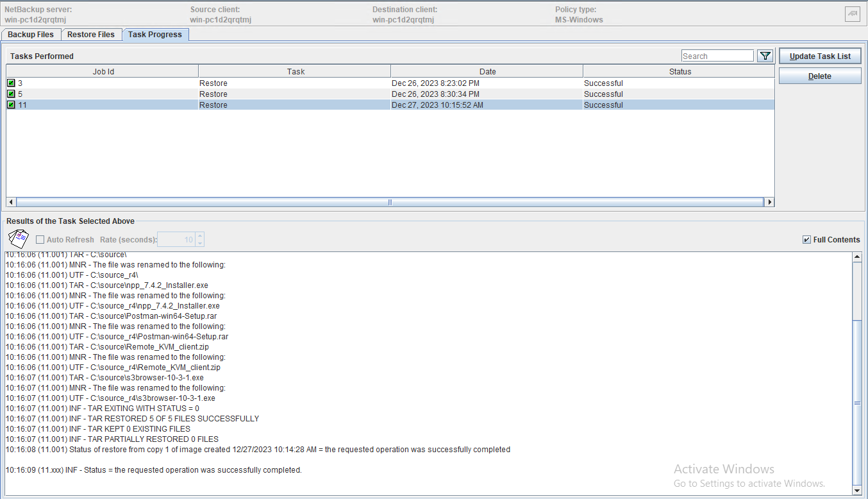Enable the Auto Refresh checkbox
This screenshot has width=868, height=499.
point(40,240)
